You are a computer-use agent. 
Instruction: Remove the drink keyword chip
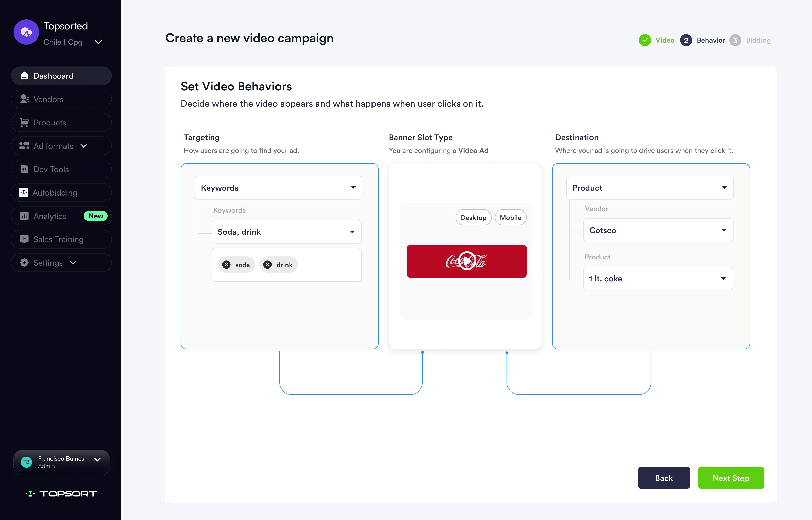[267, 265]
